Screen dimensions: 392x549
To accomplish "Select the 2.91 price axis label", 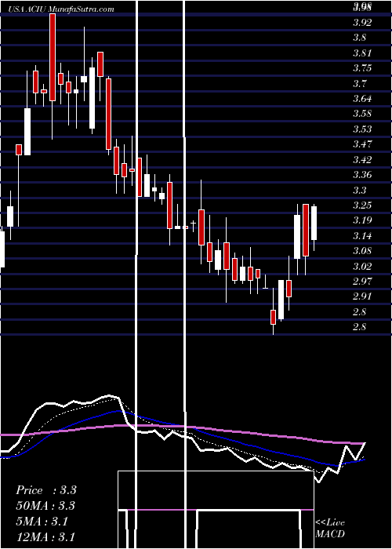I will 362,296.
